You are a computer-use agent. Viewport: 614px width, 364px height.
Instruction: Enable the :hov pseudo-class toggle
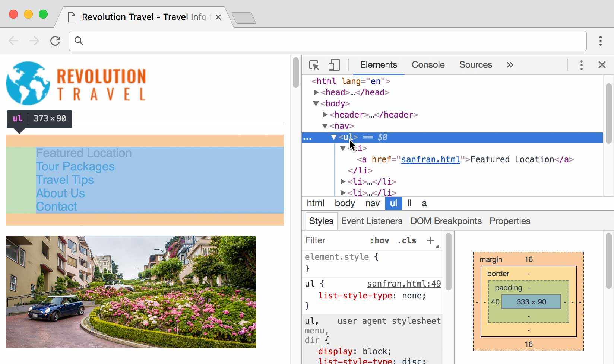380,240
